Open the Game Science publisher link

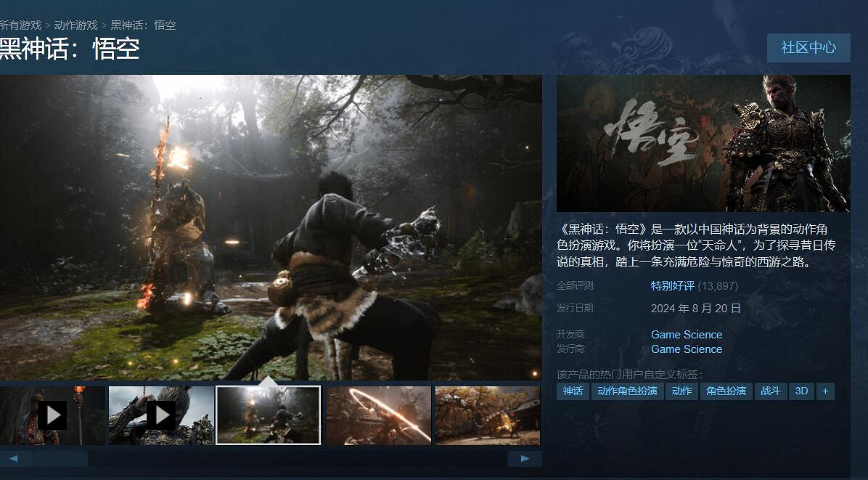click(x=687, y=349)
